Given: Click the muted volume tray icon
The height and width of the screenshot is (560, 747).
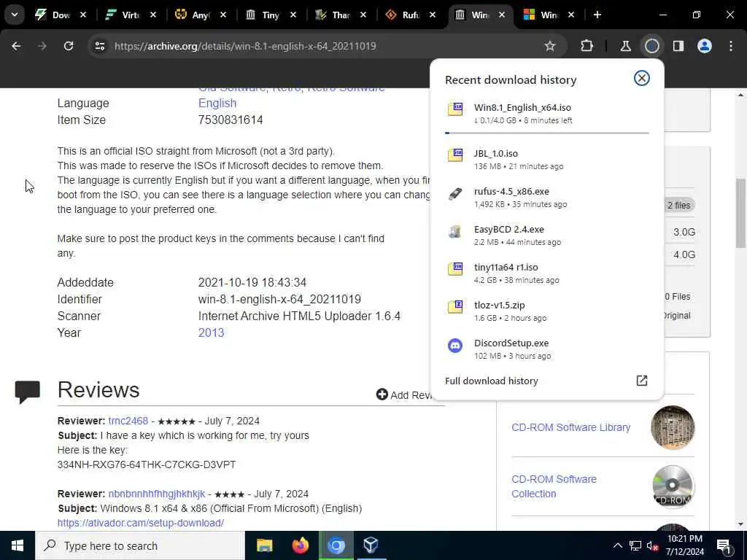Looking at the screenshot, I should pyautogui.click(x=653, y=545).
